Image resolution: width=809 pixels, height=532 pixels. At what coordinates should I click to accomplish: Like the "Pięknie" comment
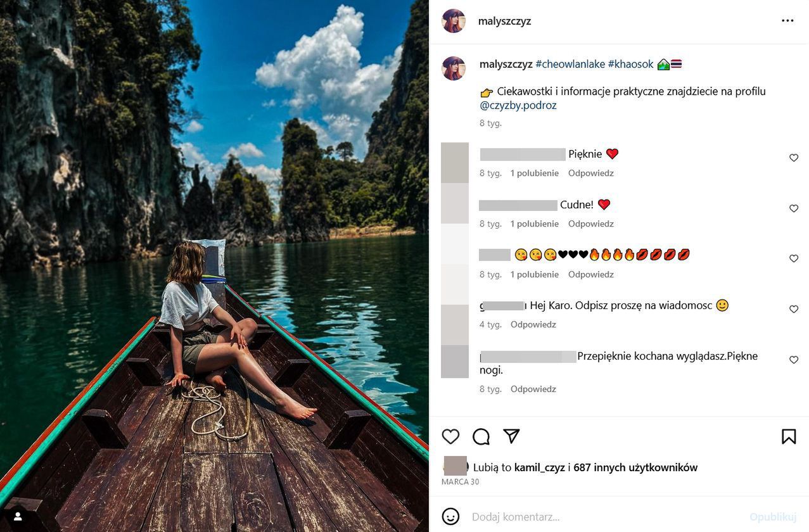coord(794,158)
